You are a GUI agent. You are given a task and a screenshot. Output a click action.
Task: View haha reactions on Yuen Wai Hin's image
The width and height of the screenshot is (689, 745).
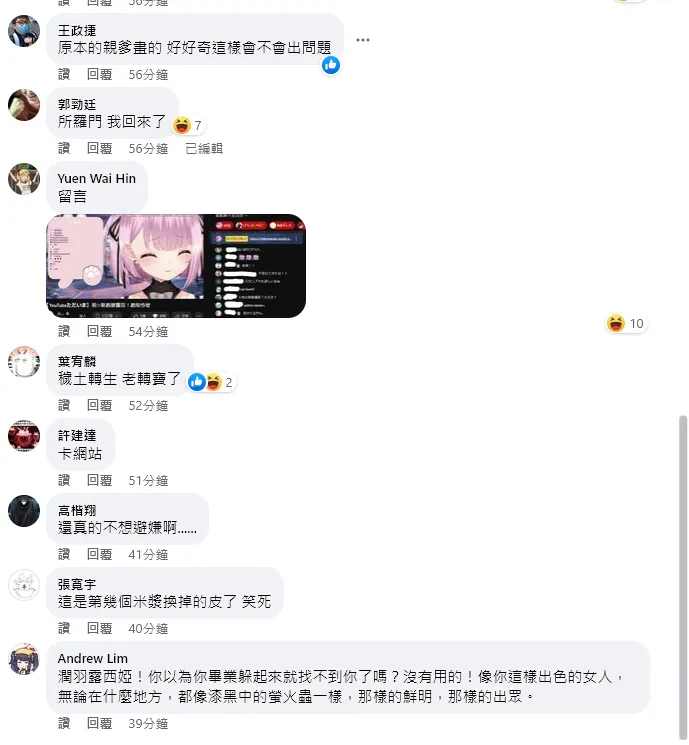(625, 324)
